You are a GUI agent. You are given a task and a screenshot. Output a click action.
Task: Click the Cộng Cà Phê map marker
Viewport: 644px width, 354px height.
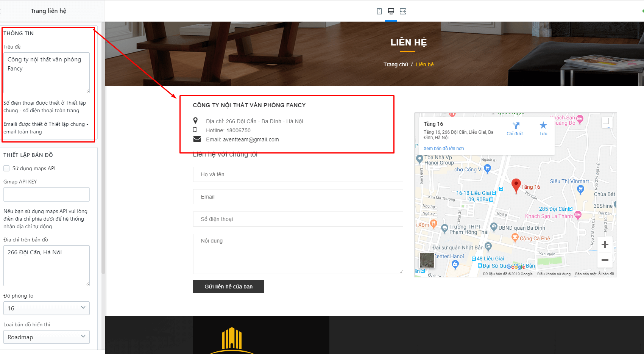515,238
